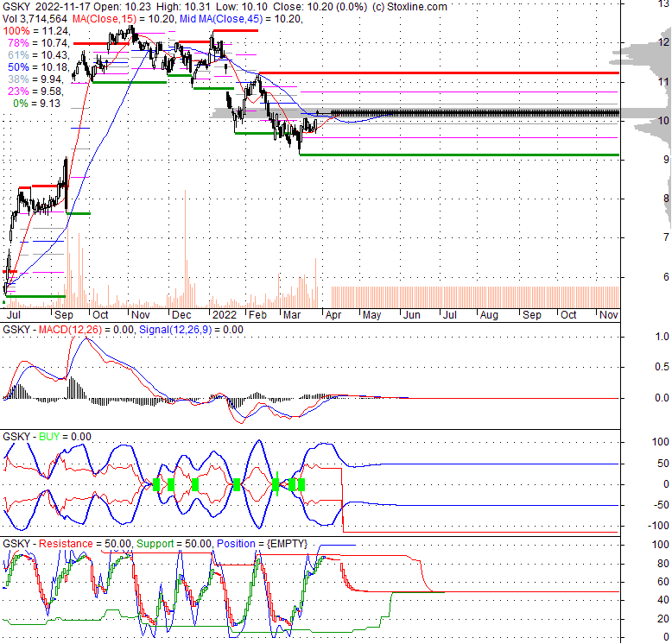Viewport: 672px width, 644px height.
Task: Click the Dec label on the time axis
Action: pos(181,315)
